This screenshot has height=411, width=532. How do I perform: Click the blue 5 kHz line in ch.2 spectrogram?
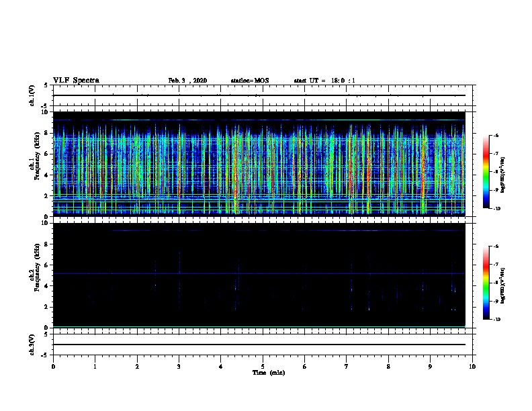click(x=259, y=273)
